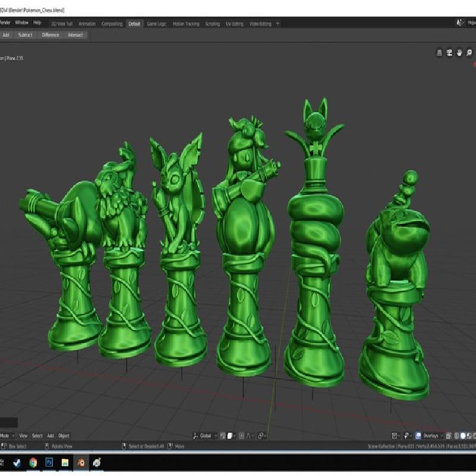Click the Rotate View mouse hint icon
Screen dimensions: 476x476
[x=47, y=446]
